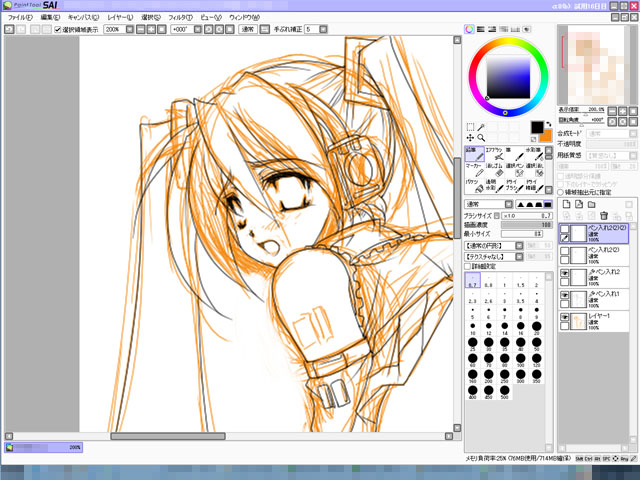
Task: Open the 手ぶれ補正 stabilizer dropdown
Action: coord(323,29)
